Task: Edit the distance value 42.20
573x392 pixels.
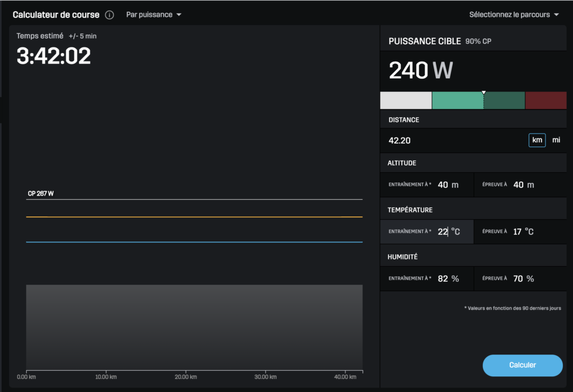Action: 400,141
